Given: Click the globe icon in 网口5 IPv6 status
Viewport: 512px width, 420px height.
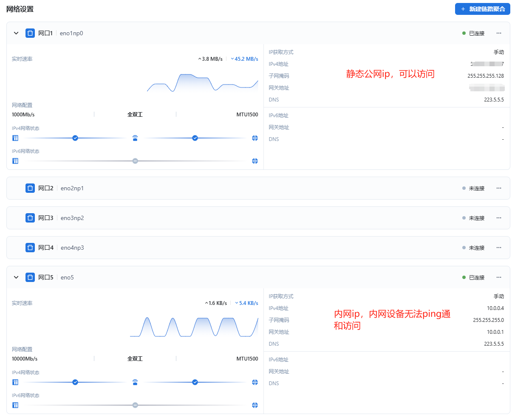Looking at the screenshot, I should pos(255,405).
